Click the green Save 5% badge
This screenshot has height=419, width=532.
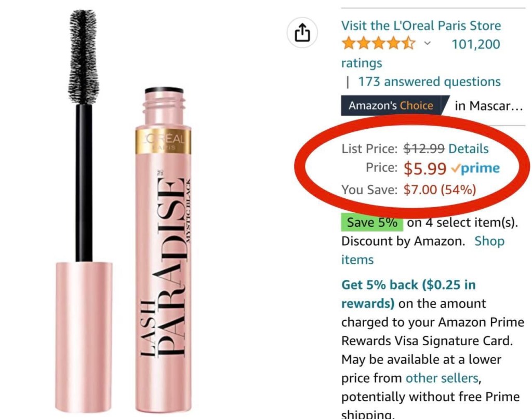click(371, 223)
